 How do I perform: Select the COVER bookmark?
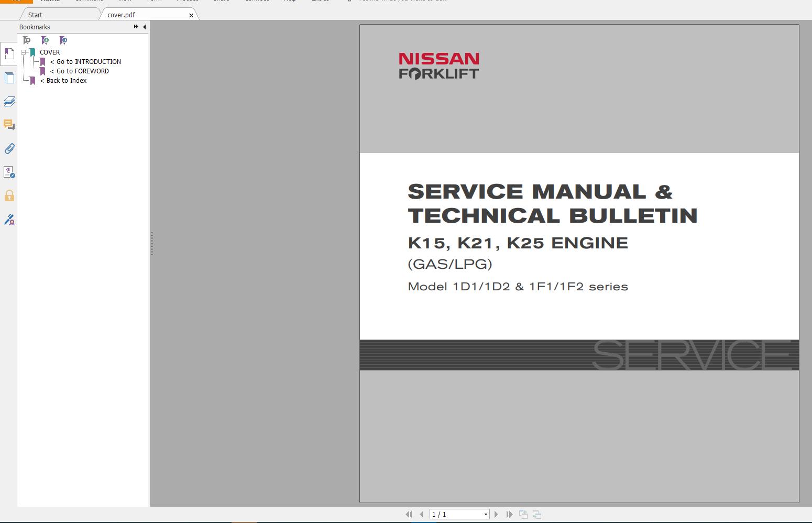[50, 52]
